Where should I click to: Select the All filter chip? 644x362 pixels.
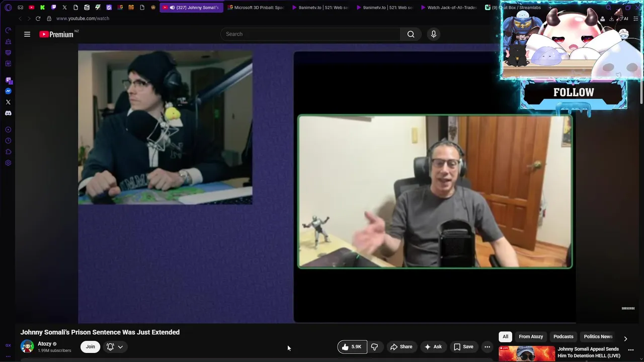(505, 337)
